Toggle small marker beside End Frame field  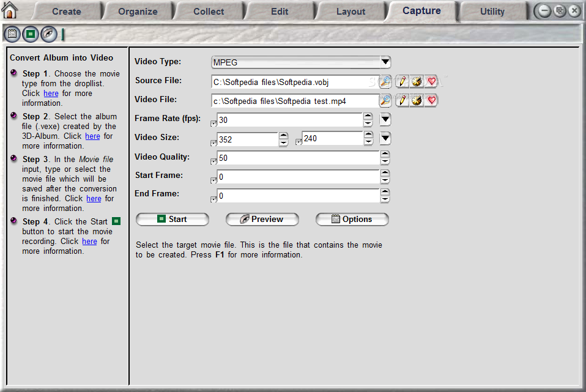click(x=213, y=199)
